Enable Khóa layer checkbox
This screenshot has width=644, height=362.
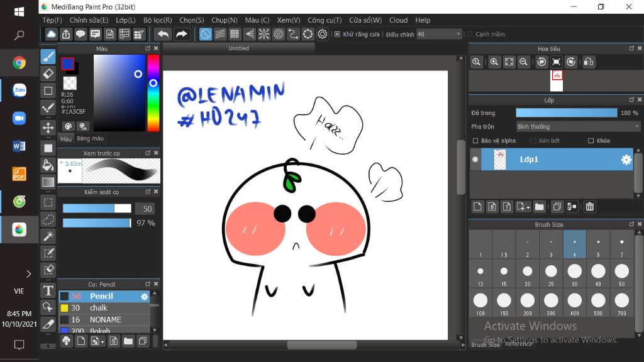pyautogui.click(x=591, y=141)
